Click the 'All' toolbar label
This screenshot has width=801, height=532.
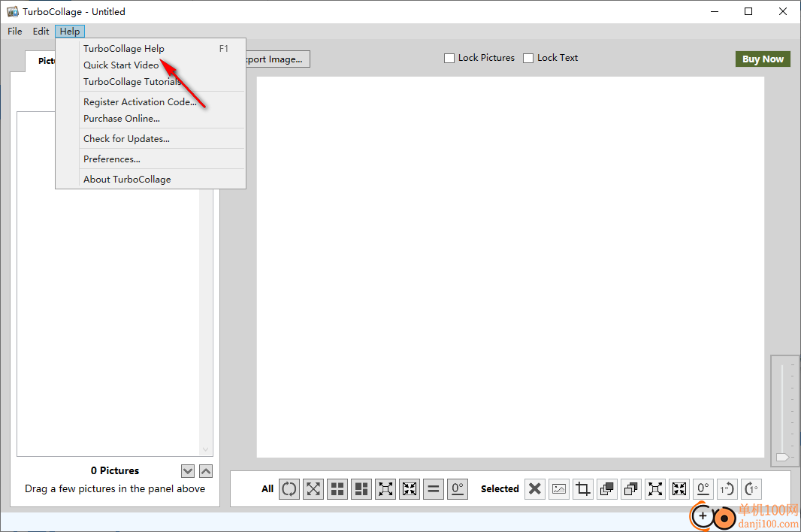click(268, 489)
